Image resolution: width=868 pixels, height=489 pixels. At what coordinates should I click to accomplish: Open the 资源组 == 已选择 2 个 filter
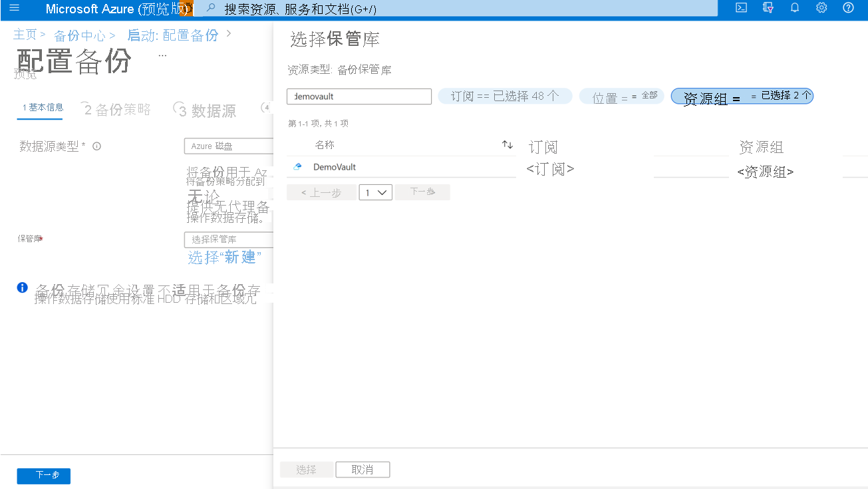click(x=742, y=96)
